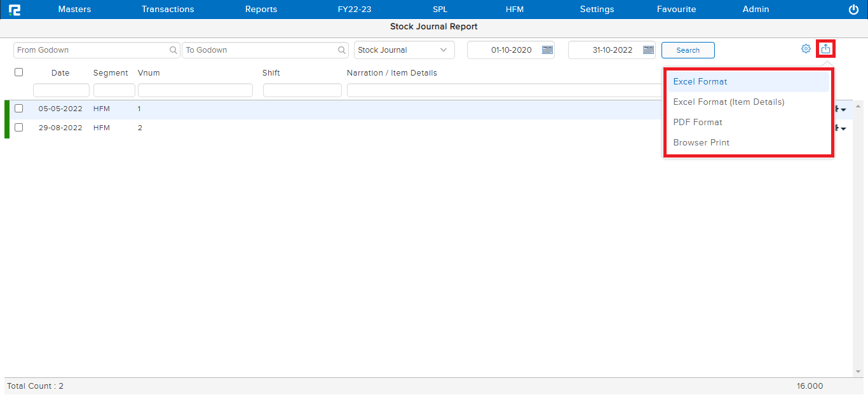
Task: Open the gear settings icon near export
Action: click(806, 49)
